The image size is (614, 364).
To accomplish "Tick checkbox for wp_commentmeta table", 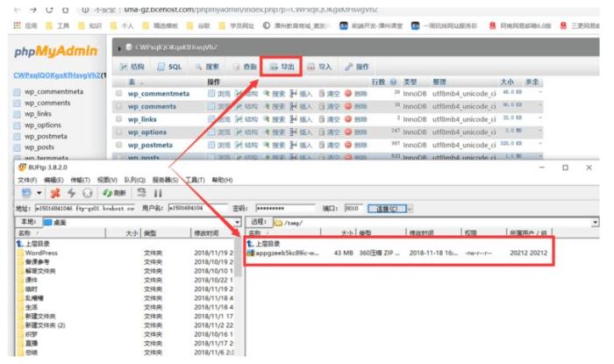I will [x=118, y=93].
